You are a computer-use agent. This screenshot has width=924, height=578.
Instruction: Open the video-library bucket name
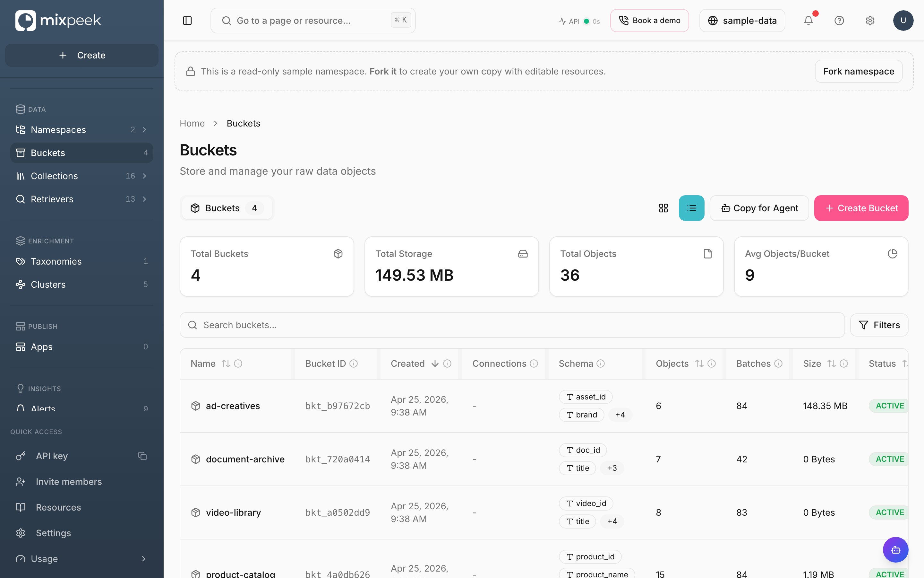click(x=233, y=512)
